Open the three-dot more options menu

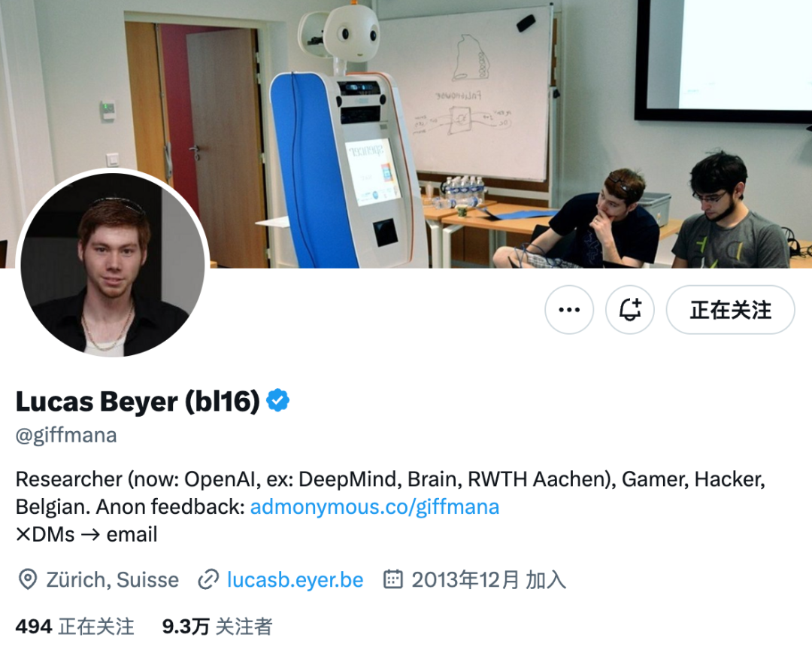pos(569,310)
